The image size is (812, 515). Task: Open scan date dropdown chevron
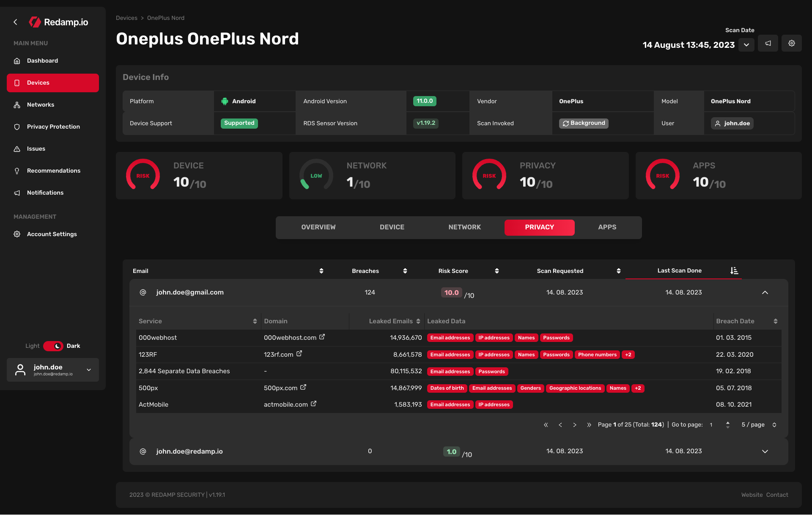click(746, 45)
